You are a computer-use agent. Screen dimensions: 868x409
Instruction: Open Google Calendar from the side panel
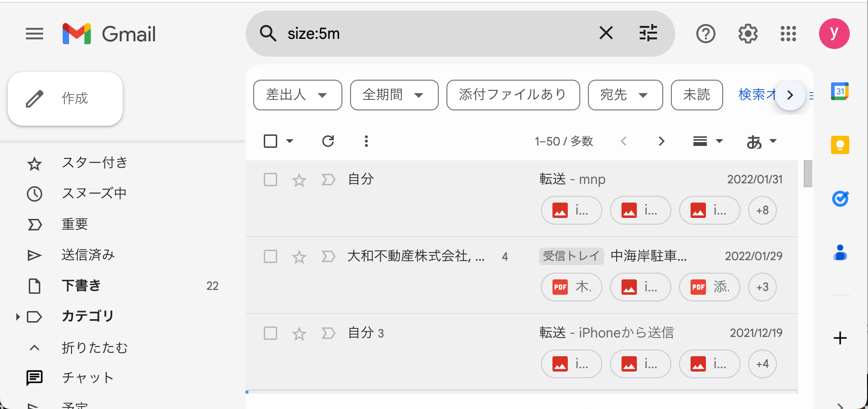tap(840, 91)
